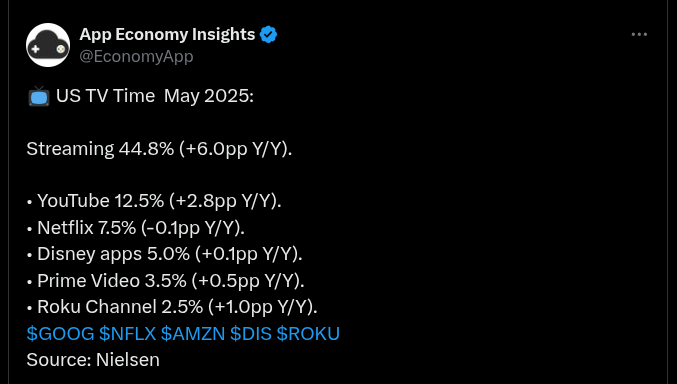Viewport: 677px width, 384px height.
Task: Select the $DIS cashtag link
Action: pyautogui.click(x=251, y=333)
